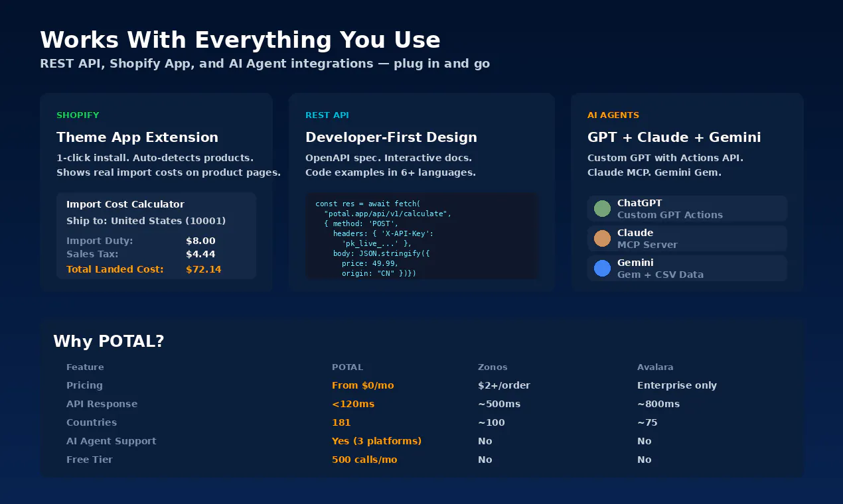Click the Enterprise only Avalara cell
Screen dimensions: 843x504
677,385
